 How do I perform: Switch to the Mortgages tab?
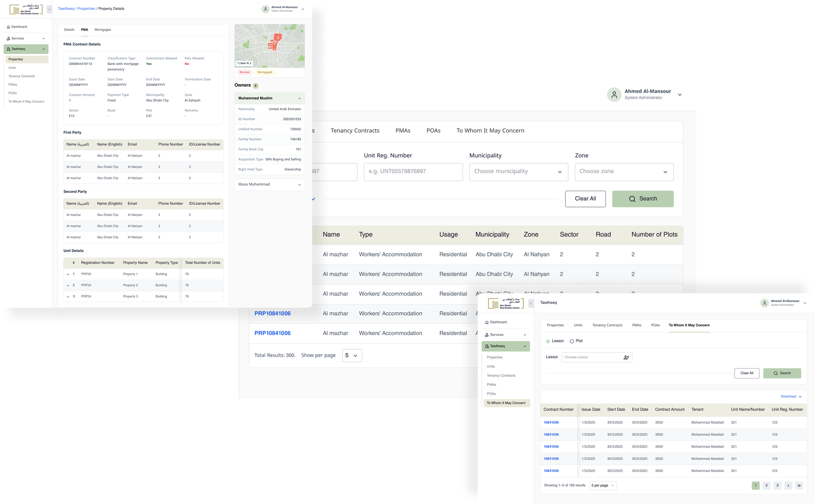[103, 30]
